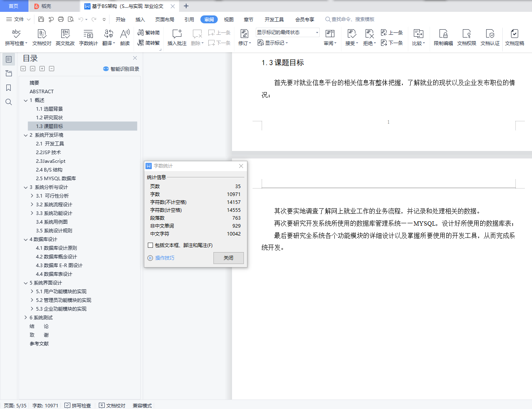Image resolution: width=532 pixels, height=409 pixels.
Task: Open the 章节 ribbon tab
Action: (249, 19)
